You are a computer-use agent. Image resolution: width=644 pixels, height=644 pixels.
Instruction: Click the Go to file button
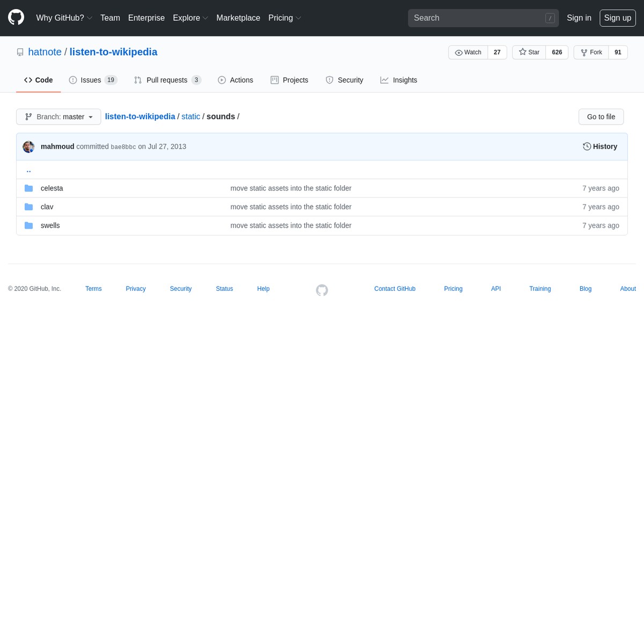pos(601,116)
